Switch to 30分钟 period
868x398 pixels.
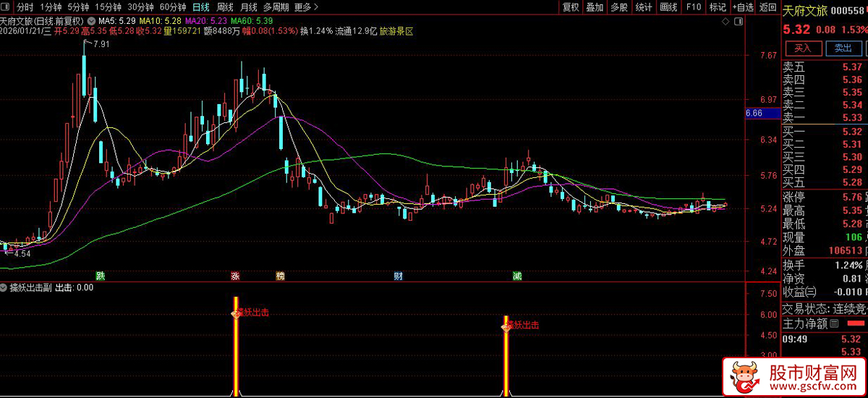tap(140, 7)
